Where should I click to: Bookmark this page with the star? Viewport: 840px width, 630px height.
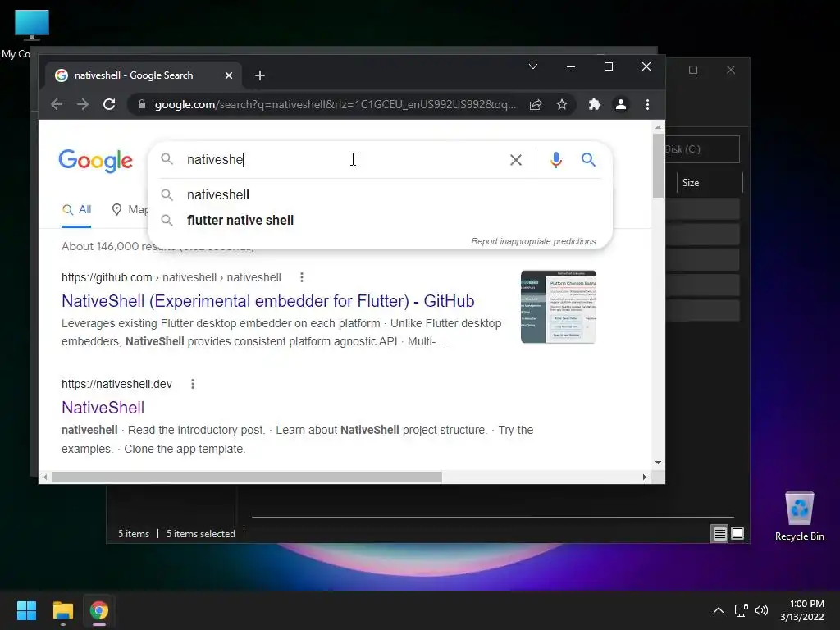coord(561,104)
